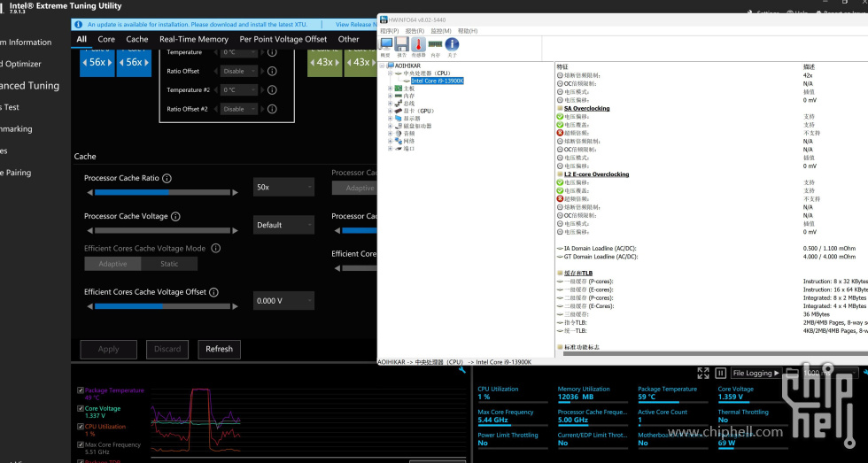Click the info icon beside Temperature #2
The image size is (868, 463).
click(272, 89)
